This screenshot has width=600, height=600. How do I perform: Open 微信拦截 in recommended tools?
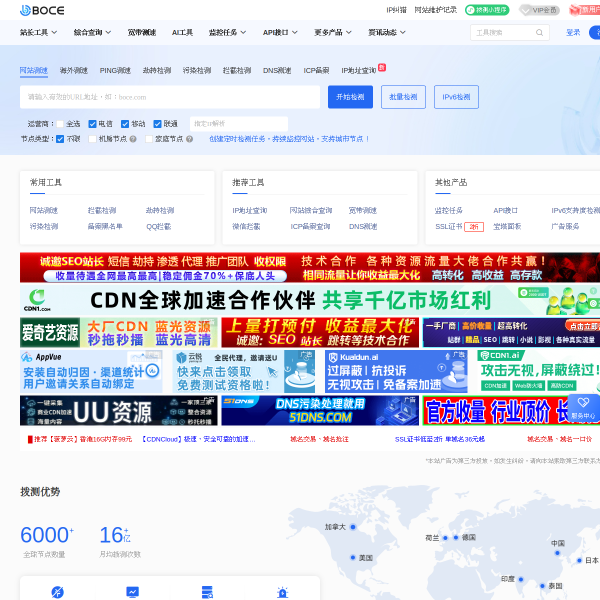[246, 227]
